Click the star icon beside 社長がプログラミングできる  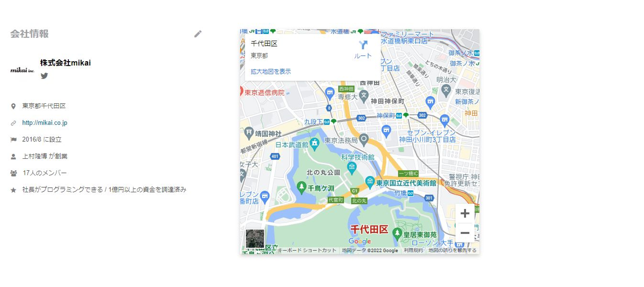coord(13,190)
